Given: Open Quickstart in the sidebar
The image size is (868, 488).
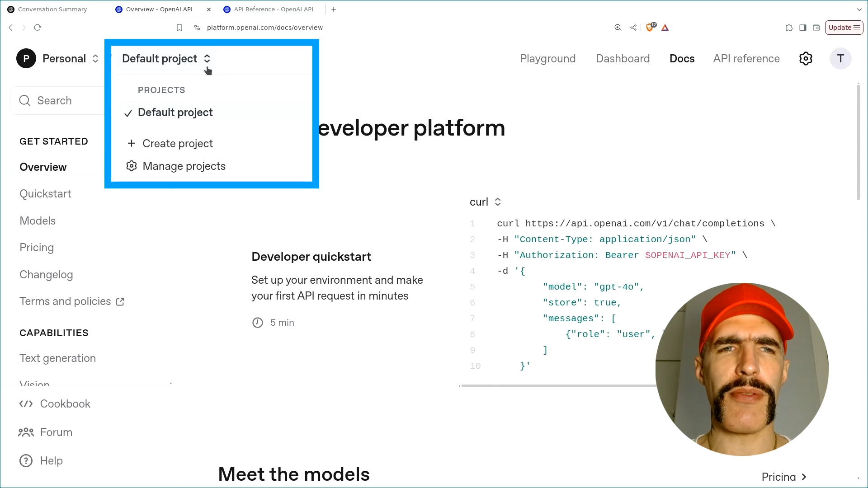Looking at the screenshot, I should (x=45, y=194).
